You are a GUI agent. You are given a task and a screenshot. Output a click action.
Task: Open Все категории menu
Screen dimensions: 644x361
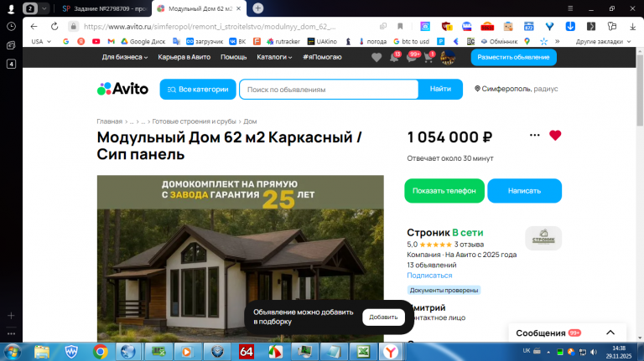[198, 89]
